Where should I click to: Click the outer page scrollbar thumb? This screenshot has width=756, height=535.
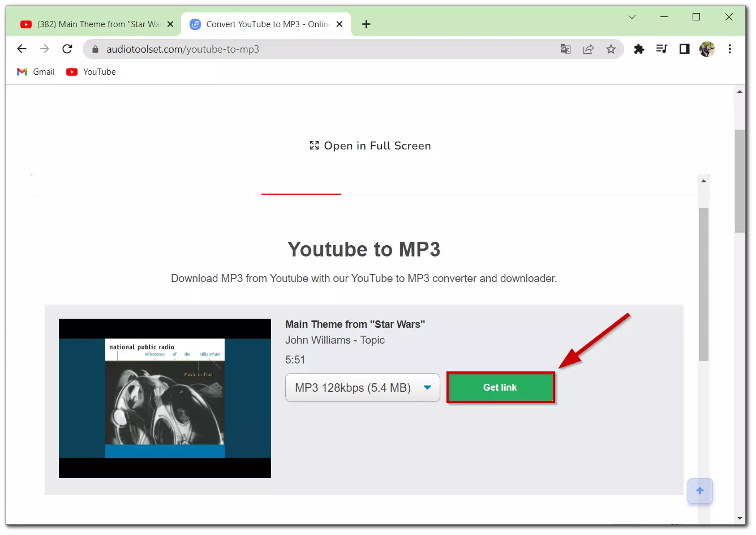click(x=740, y=181)
